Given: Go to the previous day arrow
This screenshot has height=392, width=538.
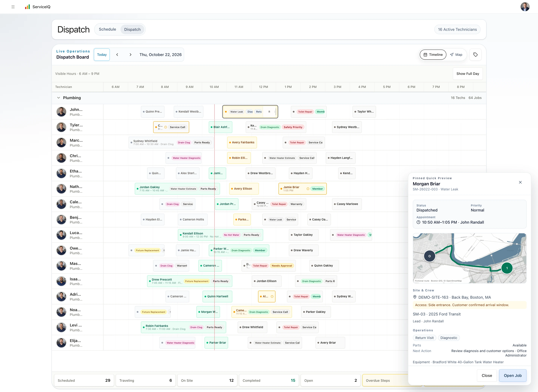Looking at the screenshot, I should click(x=117, y=55).
